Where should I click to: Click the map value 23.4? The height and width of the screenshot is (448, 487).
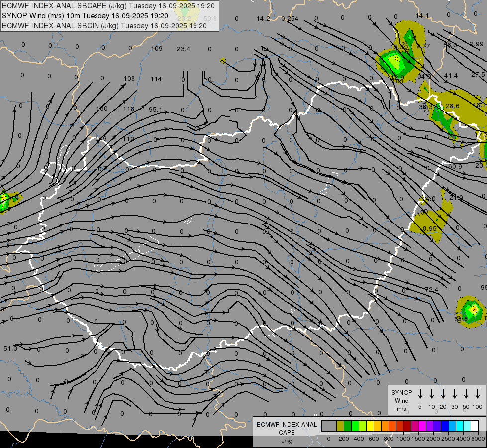(183, 49)
